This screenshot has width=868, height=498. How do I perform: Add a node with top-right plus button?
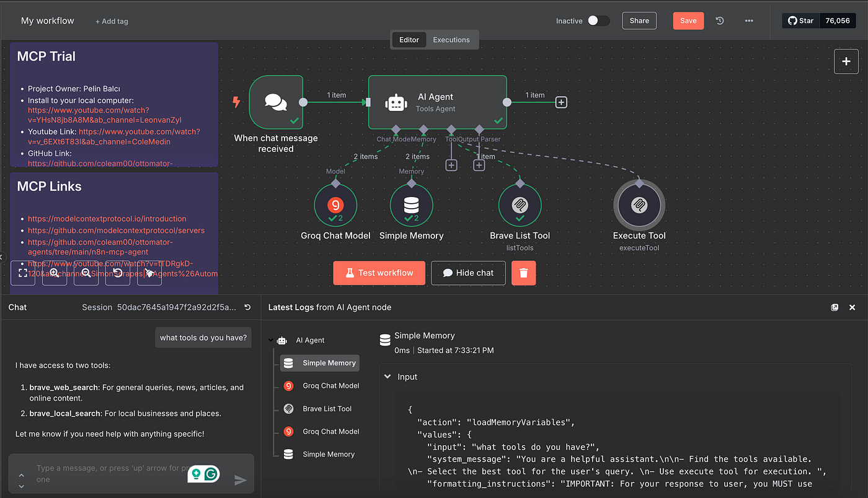tap(846, 61)
